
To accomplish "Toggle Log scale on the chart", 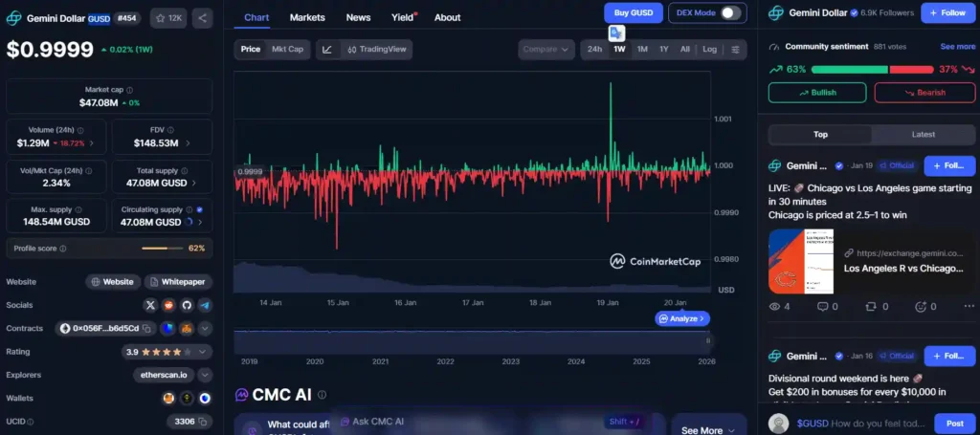I will 709,50.
